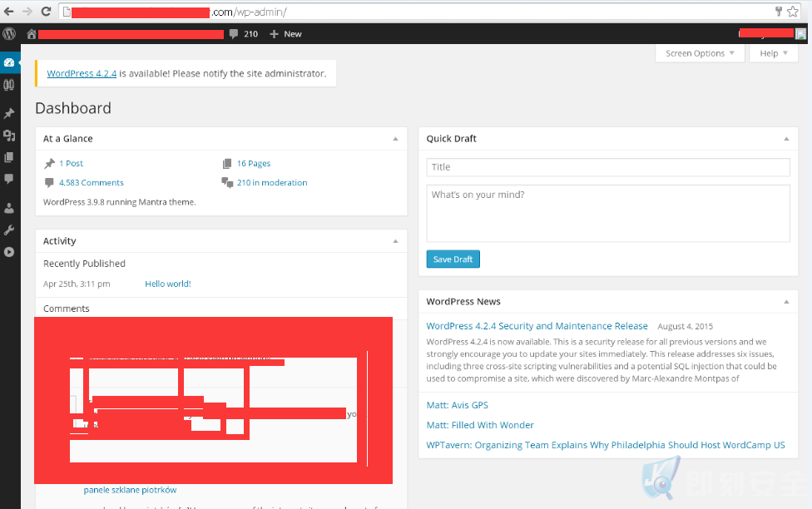Open the 16 Pages link
The width and height of the screenshot is (812, 509).
tap(254, 164)
